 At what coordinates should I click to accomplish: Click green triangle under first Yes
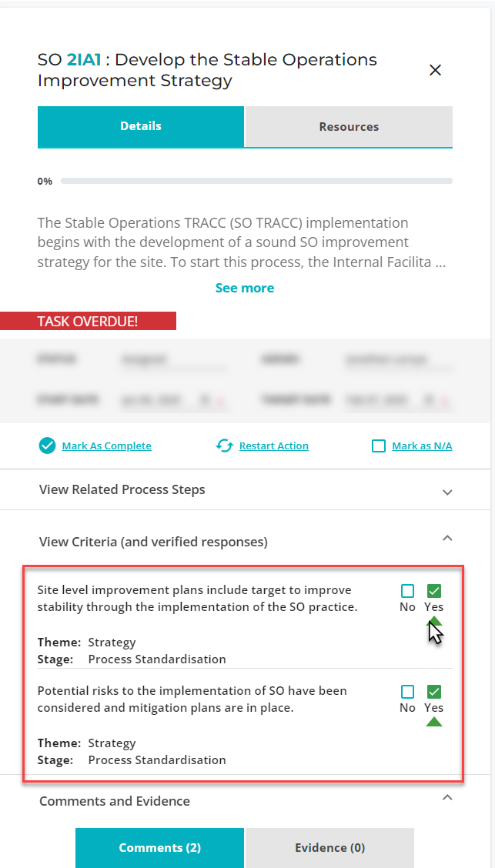point(434,621)
